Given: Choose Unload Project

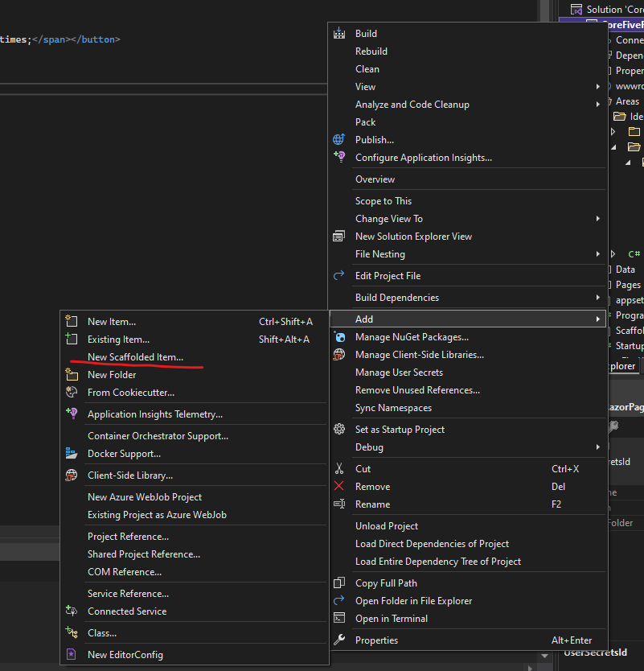Looking at the screenshot, I should tap(387, 526).
